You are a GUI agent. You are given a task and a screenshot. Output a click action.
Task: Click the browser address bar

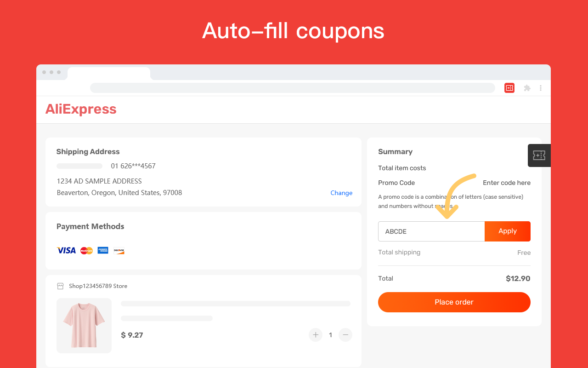pos(292,88)
